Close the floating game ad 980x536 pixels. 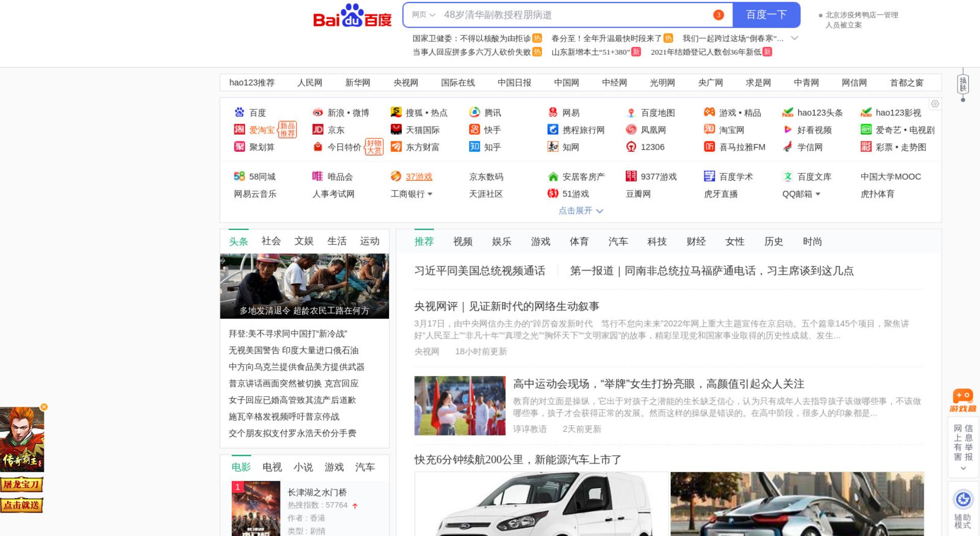44,407
